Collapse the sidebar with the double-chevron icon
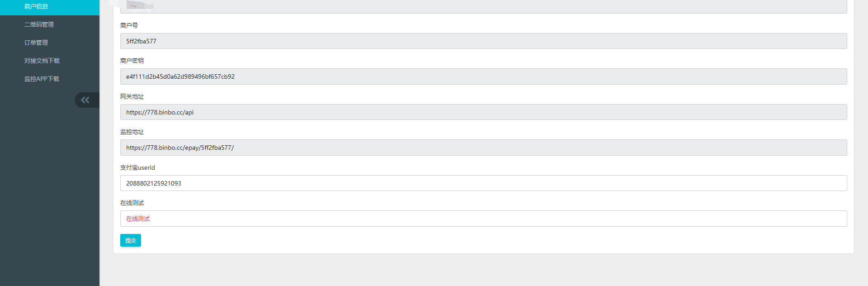The image size is (868, 286). (85, 100)
